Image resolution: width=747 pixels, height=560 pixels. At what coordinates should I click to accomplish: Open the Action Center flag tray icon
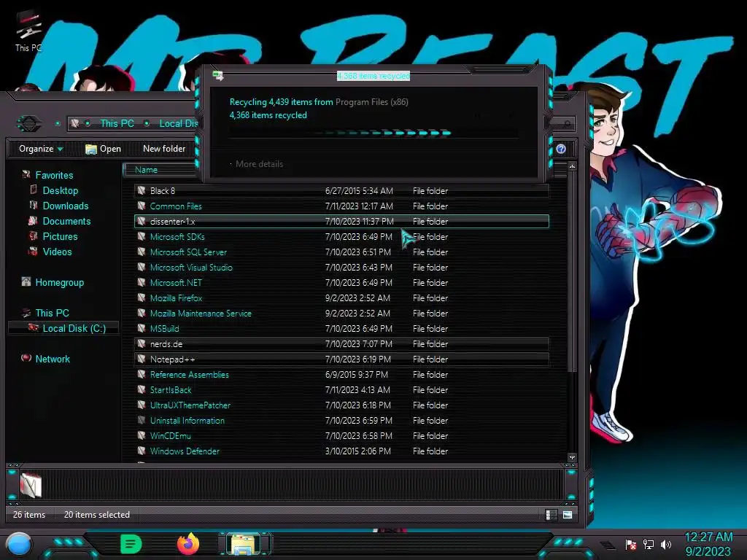tap(630, 544)
